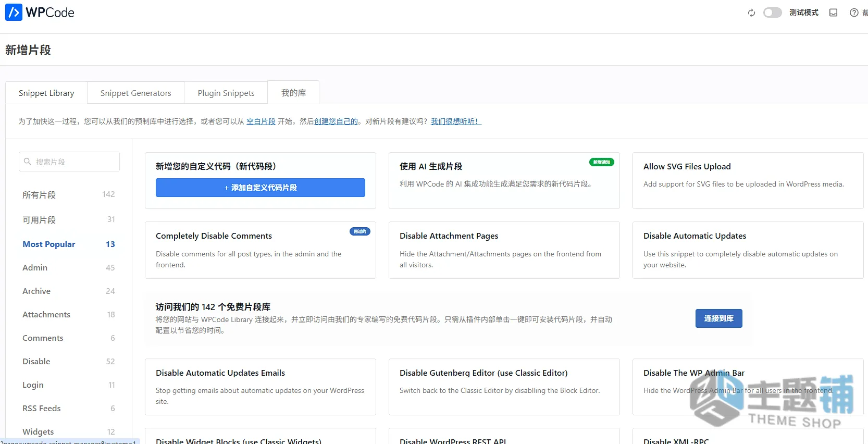Select Widgets category
Image resolution: width=868 pixels, height=444 pixels.
coord(69,431)
